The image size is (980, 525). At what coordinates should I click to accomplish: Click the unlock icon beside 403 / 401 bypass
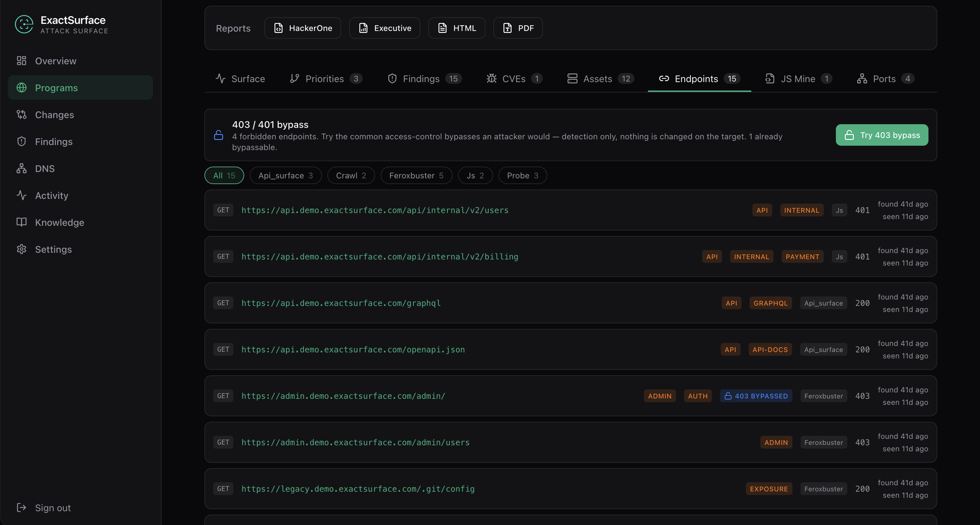pos(219,135)
